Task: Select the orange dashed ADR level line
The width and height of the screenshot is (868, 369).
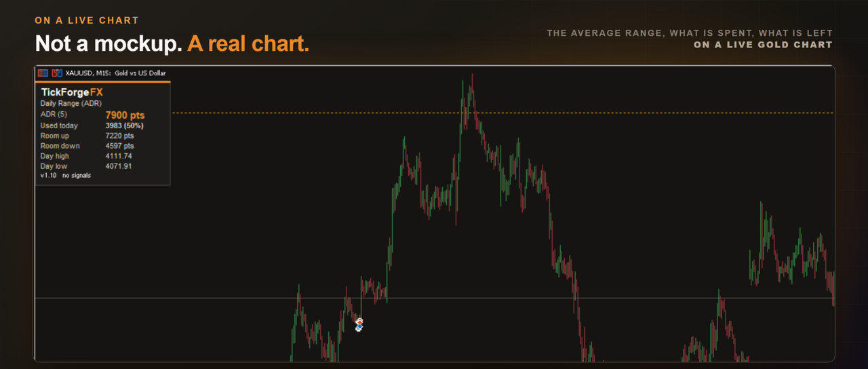Action: pyautogui.click(x=502, y=113)
